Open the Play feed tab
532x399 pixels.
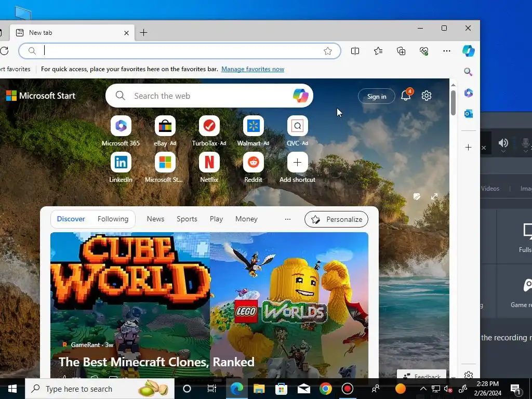[216, 219]
